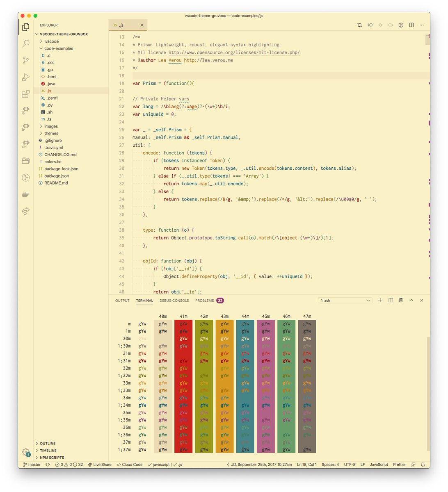Change language mode via JavaScript status item
This screenshot has width=448, height=492.
[379, 465]
